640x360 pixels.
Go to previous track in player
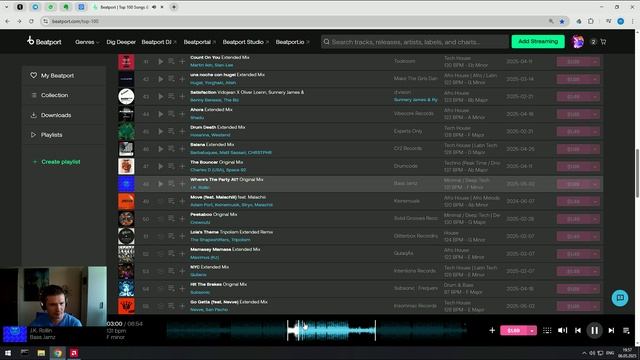tap(578, 331)
